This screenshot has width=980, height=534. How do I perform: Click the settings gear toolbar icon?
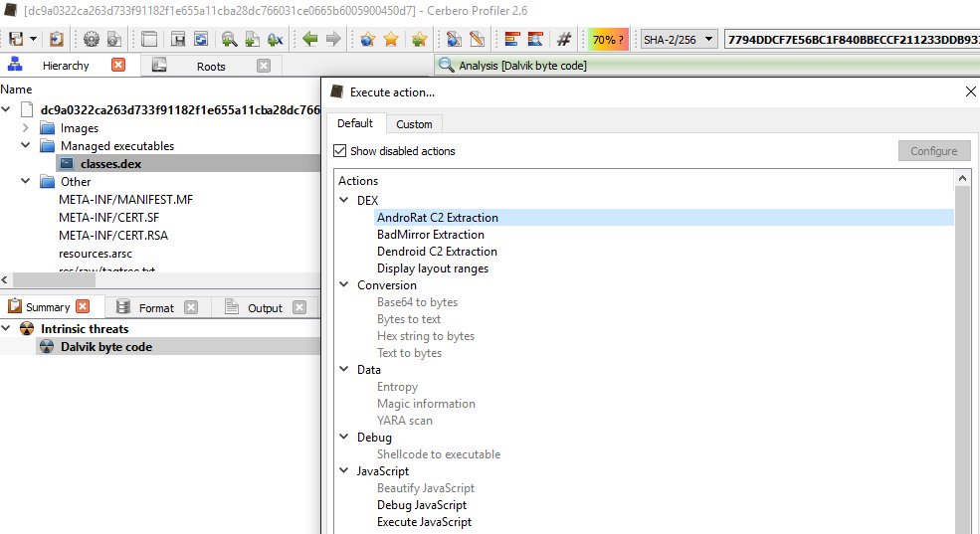click(x=92, y=40)
